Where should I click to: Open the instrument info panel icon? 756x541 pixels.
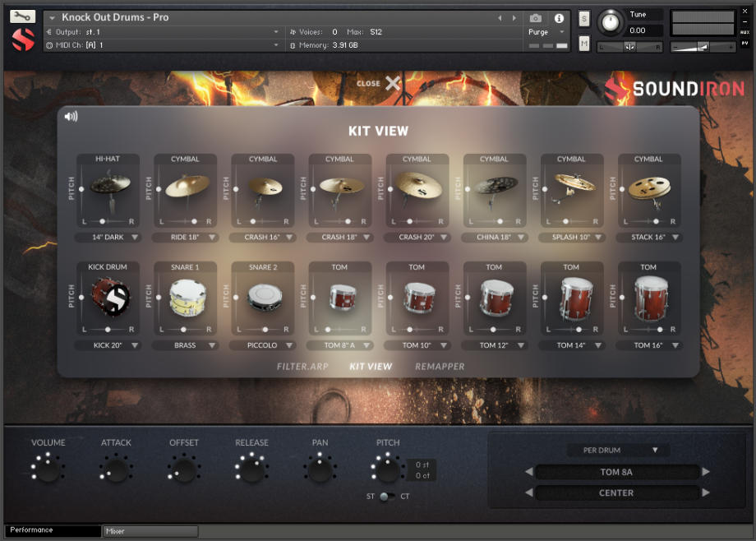(560, 18)
